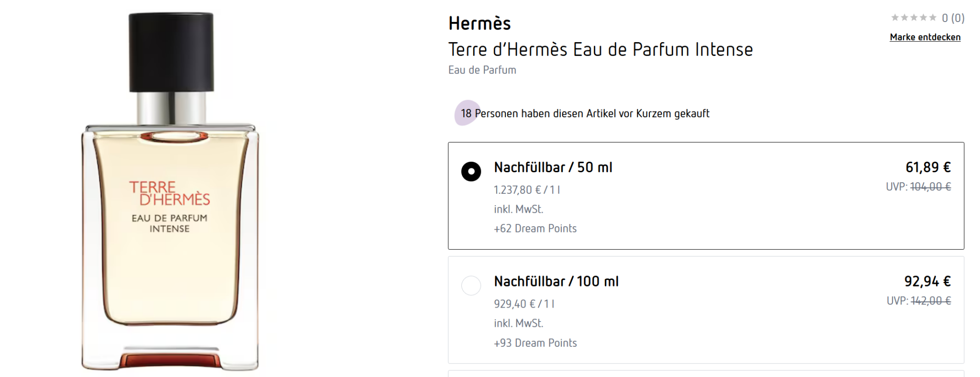
Task: Select the Nachfüllbar 50 ml radio button
Action: tap(471, 171)
